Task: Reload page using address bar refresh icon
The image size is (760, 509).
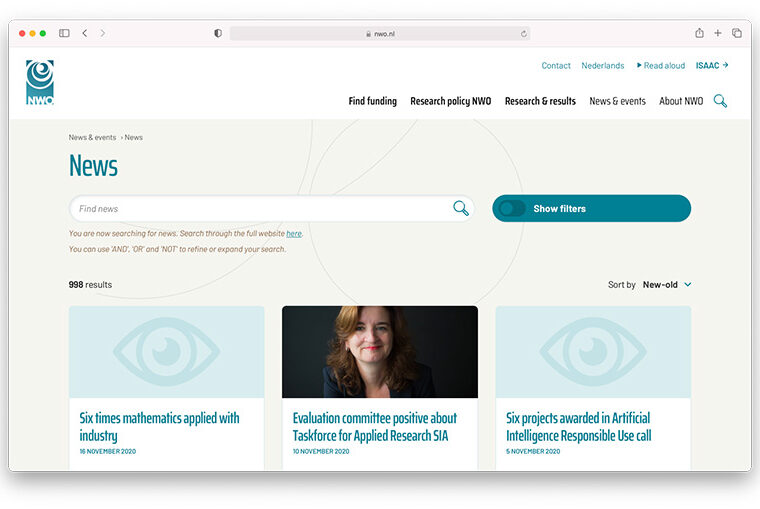Action: pyautogui.click(x=523, y=33)
